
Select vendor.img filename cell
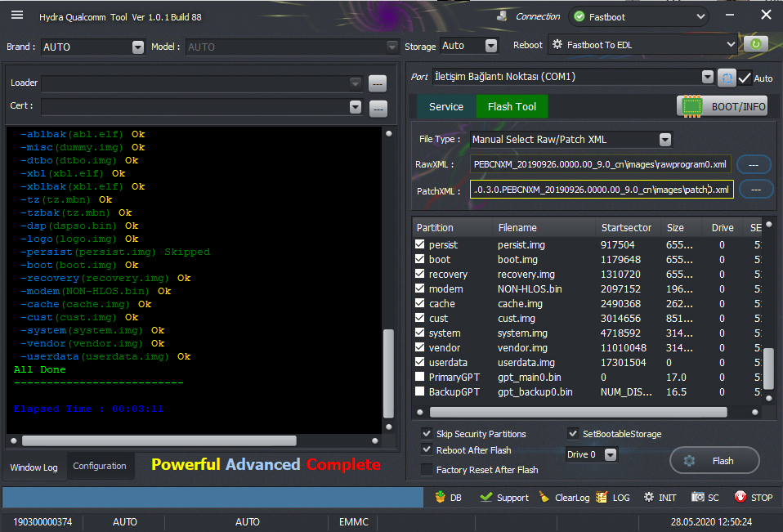[x=522, y=347]
